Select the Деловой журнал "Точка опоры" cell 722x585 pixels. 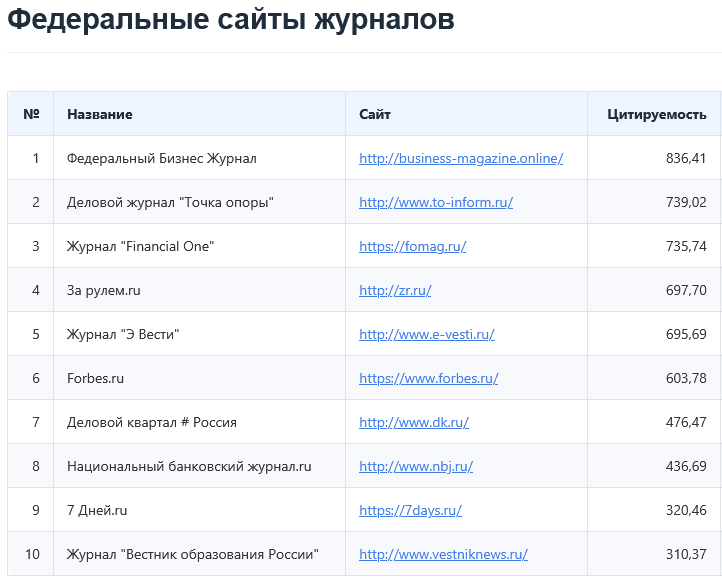(x=199, y=202)
